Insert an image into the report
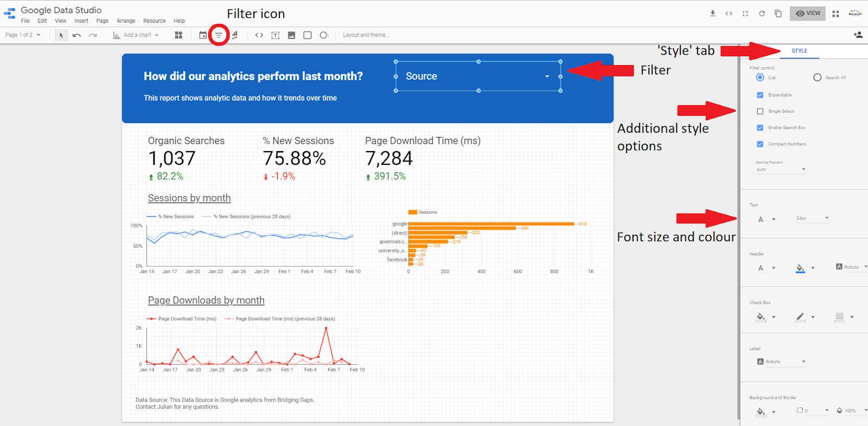Image resolution: width=868 pixels, height=426 pixels. (291, 35)
